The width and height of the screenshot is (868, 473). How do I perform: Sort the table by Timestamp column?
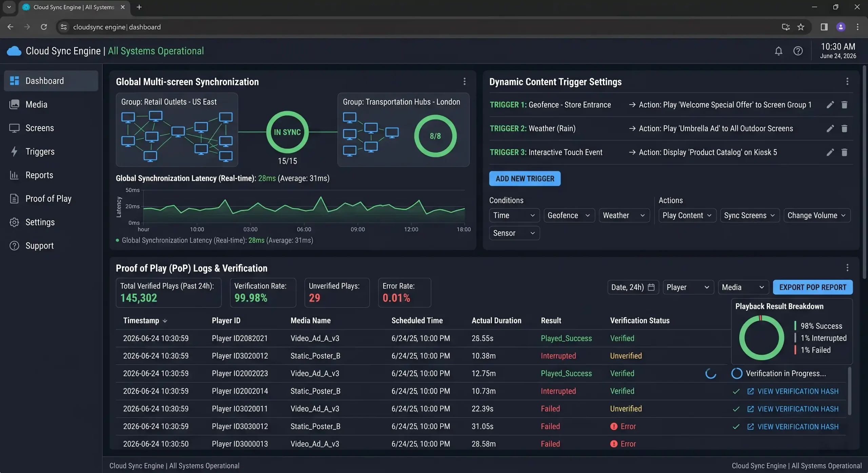click(145, 321)
